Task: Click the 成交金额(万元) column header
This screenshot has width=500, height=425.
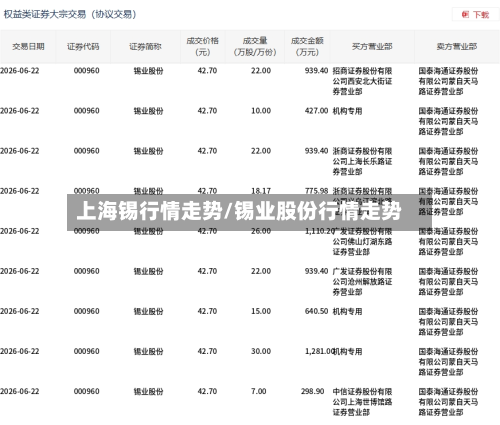Action: pos(307,46)
